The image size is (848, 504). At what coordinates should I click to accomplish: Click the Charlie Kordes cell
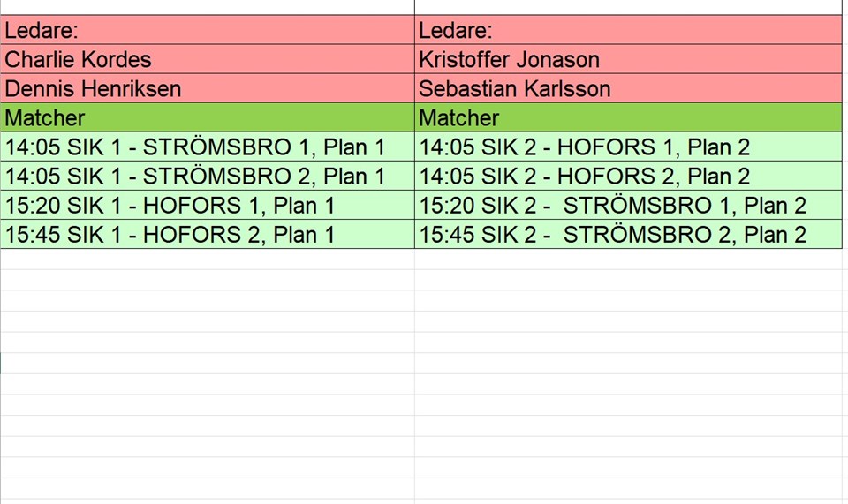(208, 60)
